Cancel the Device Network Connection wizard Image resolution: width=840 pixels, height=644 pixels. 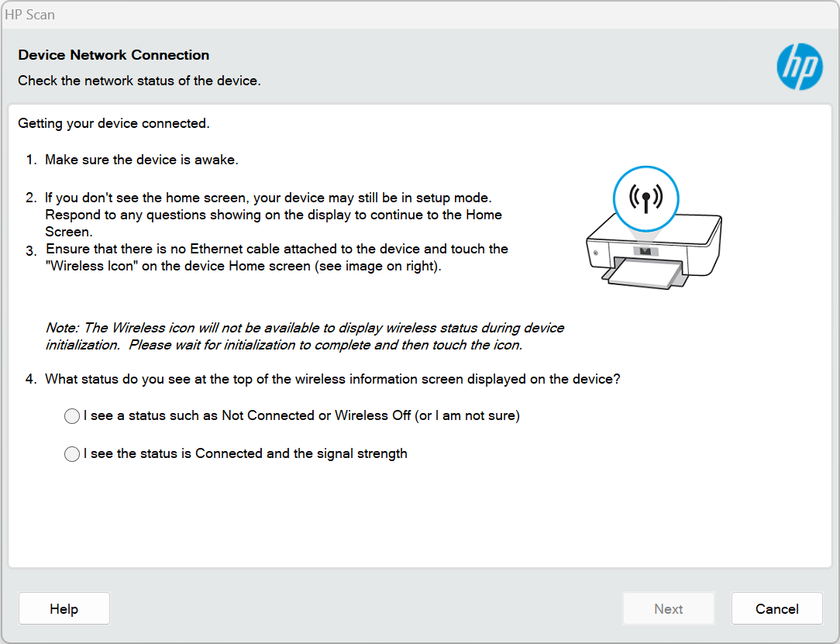776,608
